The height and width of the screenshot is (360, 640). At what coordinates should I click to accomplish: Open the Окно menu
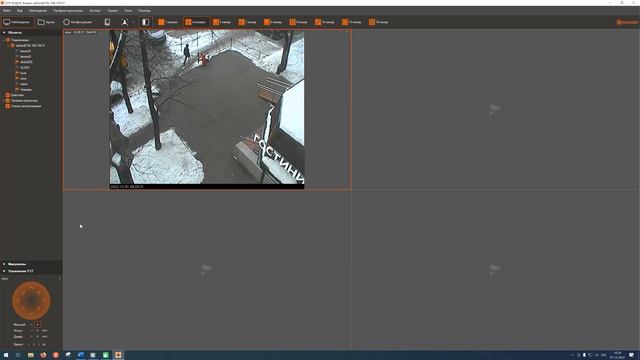point(128,10)
